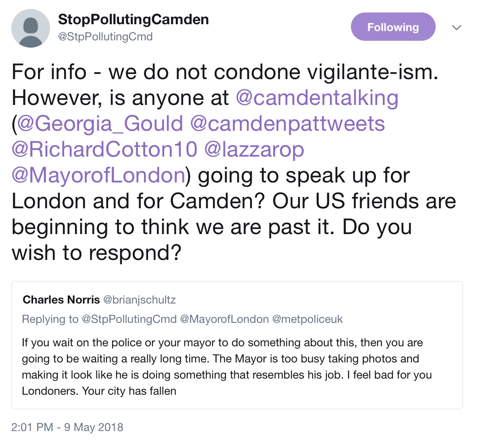480x448 pixels.
Task: Open the @Georgia_Gould mention
Action: 100,124
